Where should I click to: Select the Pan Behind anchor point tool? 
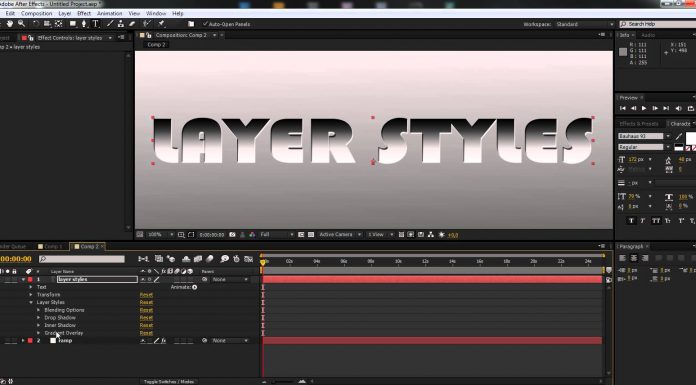58,24
